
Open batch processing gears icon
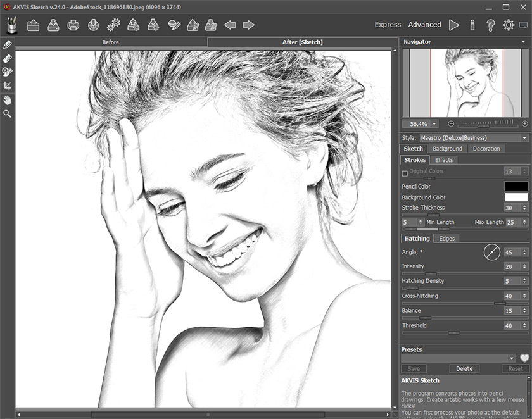(113, 25)
